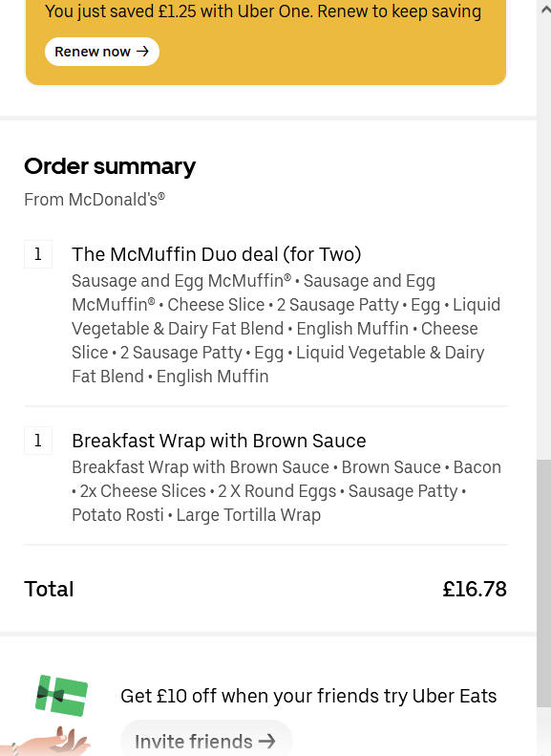Viewport: 551px width, 756px height.
Task: Click the scrollbar up arrow
Action: [x=544, y=10]
